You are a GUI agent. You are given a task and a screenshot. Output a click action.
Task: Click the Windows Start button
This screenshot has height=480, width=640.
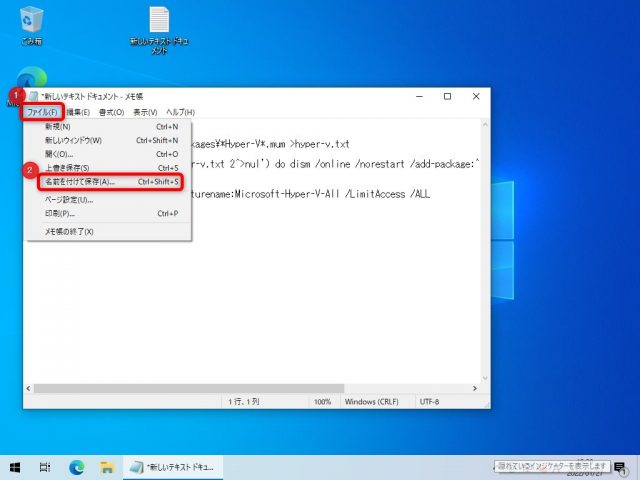click(16, 467)
